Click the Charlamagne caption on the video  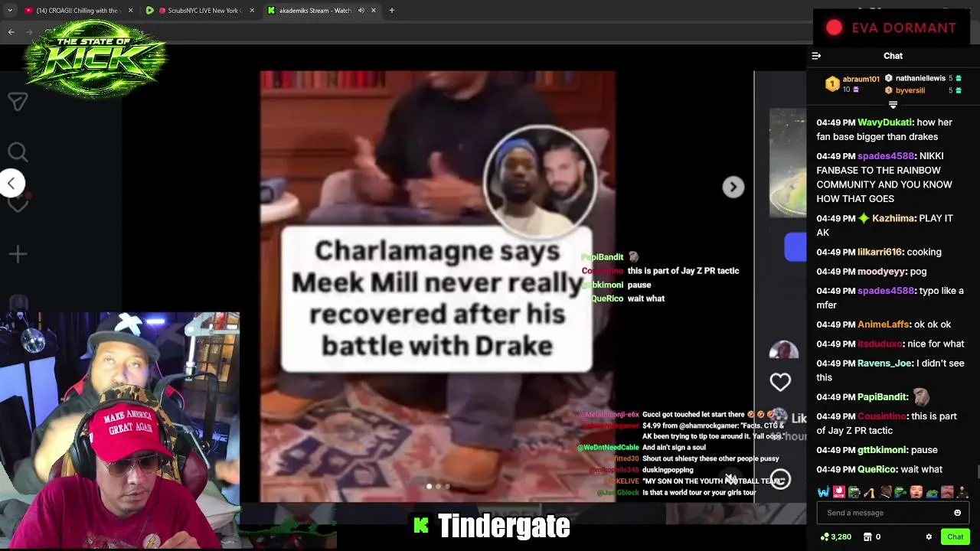point(436,298)
